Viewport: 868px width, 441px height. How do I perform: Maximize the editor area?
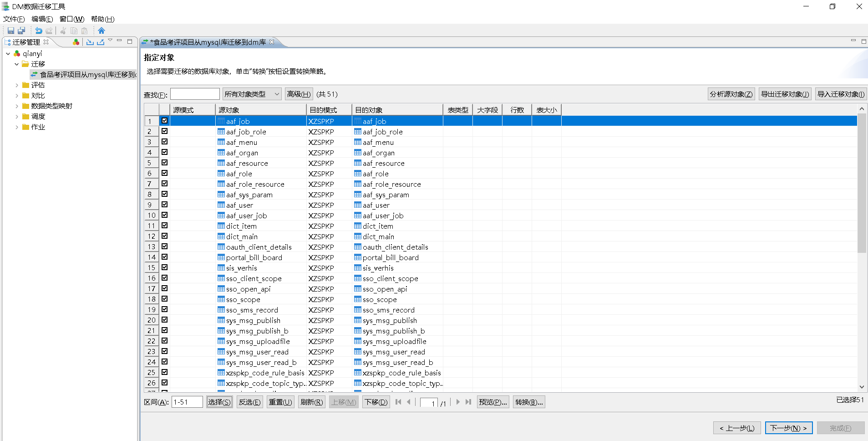(x=863, y=41)
